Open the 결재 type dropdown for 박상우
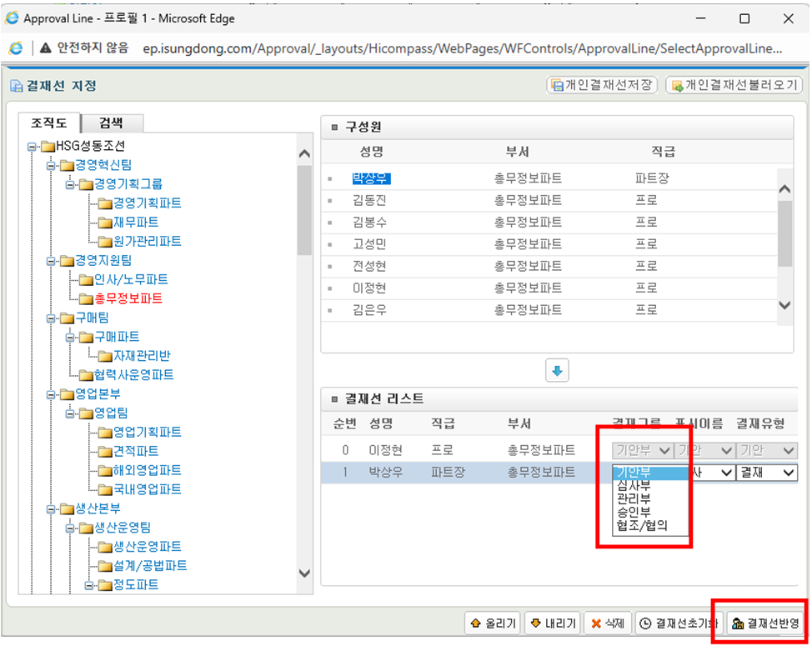Viewport: 812px width, 646px height. pyautogui.click(x=765, y=472)
